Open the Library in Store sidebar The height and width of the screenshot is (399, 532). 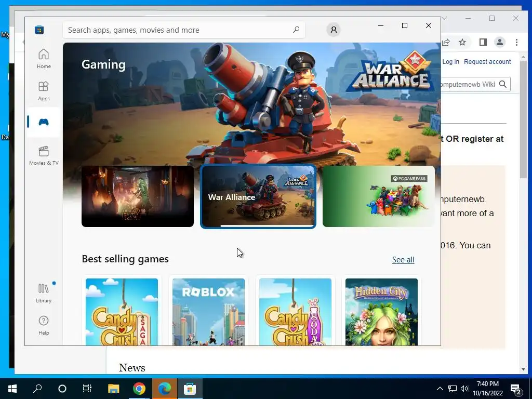coord(44,293)
